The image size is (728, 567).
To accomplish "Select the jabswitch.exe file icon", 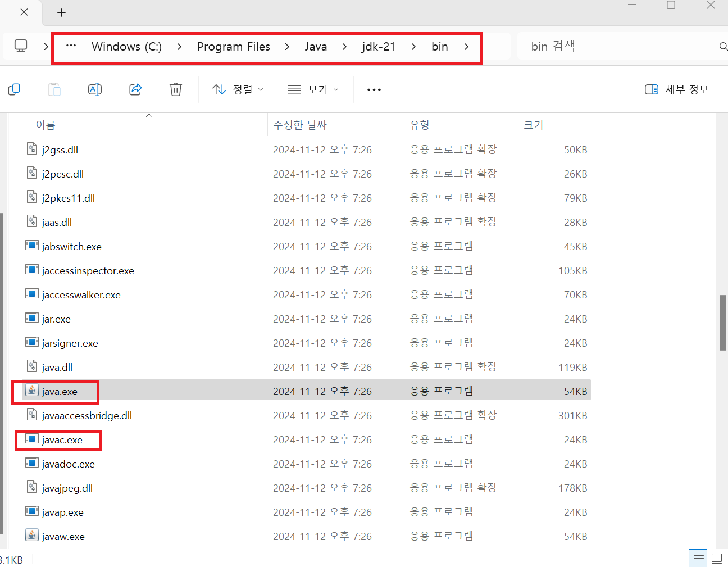I will (32, 246).
